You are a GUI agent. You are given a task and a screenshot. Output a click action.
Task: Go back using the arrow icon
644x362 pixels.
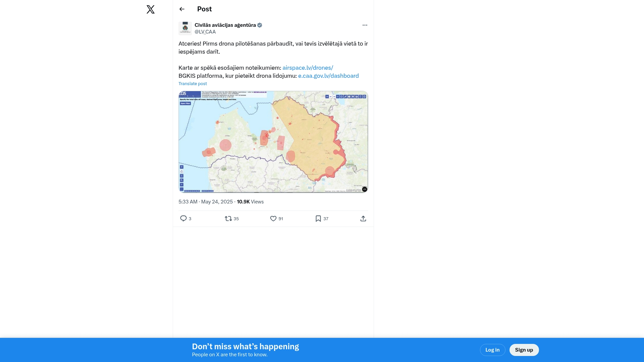[182, 9]
